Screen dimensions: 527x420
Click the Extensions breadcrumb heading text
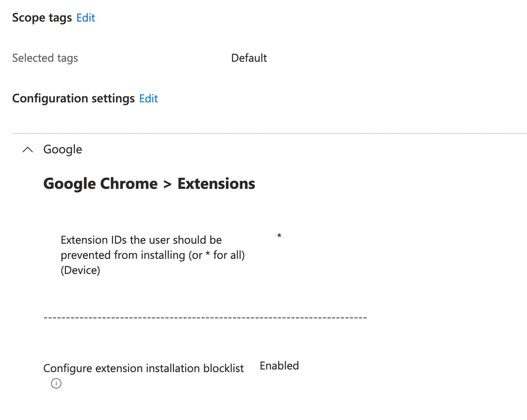pos(216,184)
